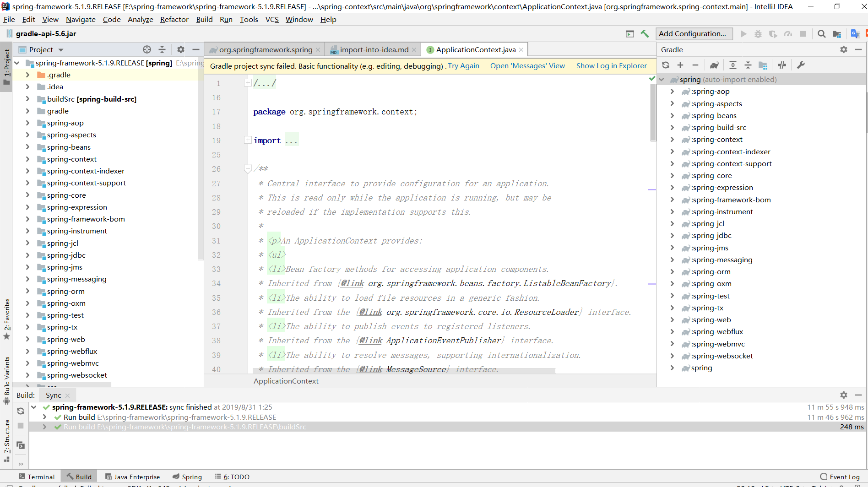Open Build panel gear settings
The width and height of the screenshot is (868, 487).
[844, 395]
